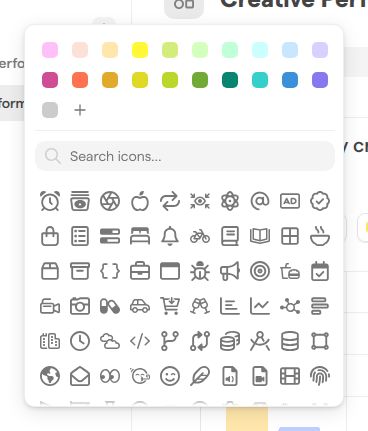Add a custom color with plus button
This screenshot has height=431, width=368.
coord(80,110)
